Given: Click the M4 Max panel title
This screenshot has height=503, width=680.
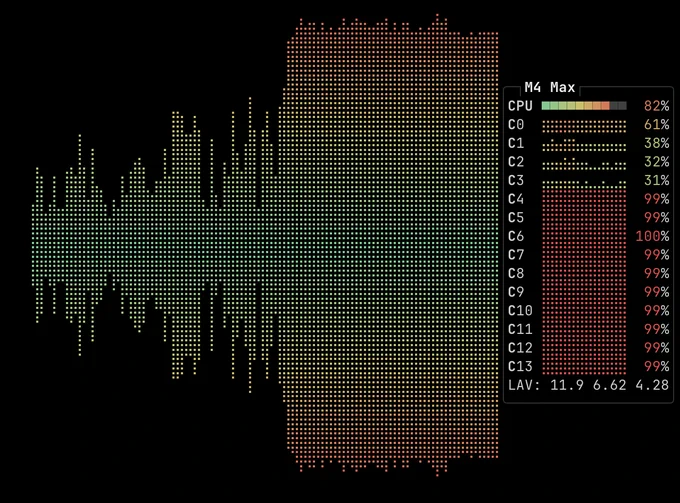Looking at the screenshot, I should tap(549, 88).
